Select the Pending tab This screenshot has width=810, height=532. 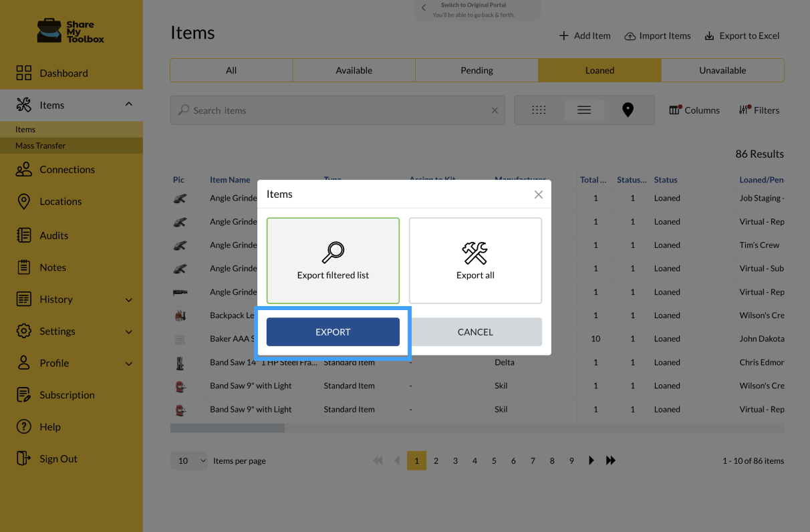click(x=477, y=70)
